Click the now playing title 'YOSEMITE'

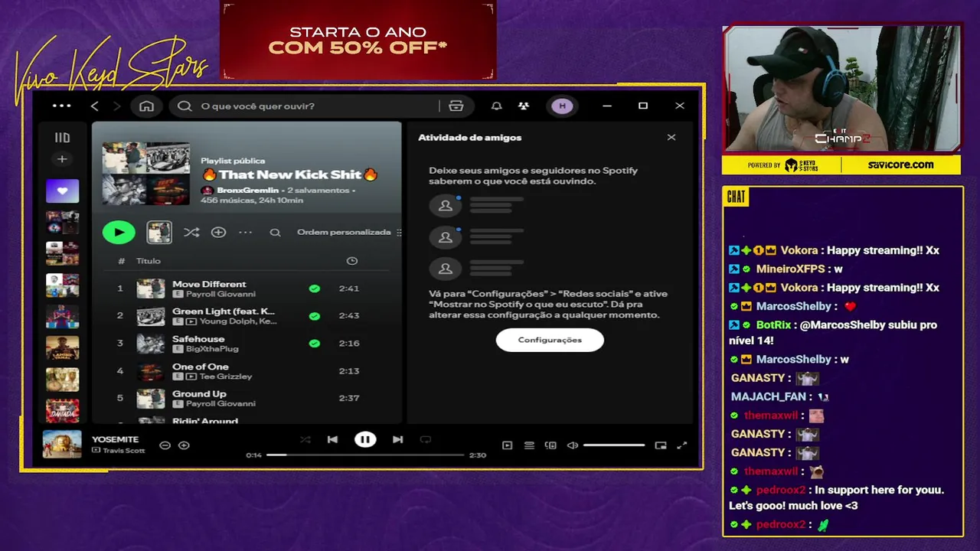pos(115,439)
